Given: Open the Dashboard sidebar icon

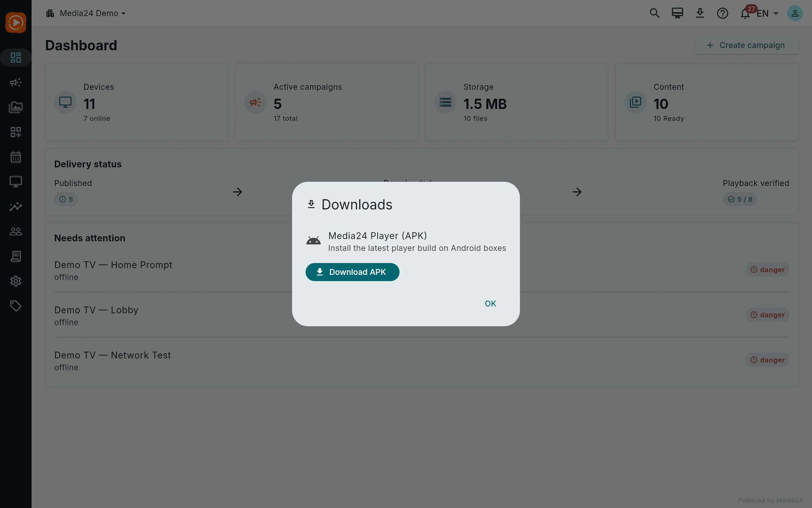Looking at the screenshot, I should 16,58.
